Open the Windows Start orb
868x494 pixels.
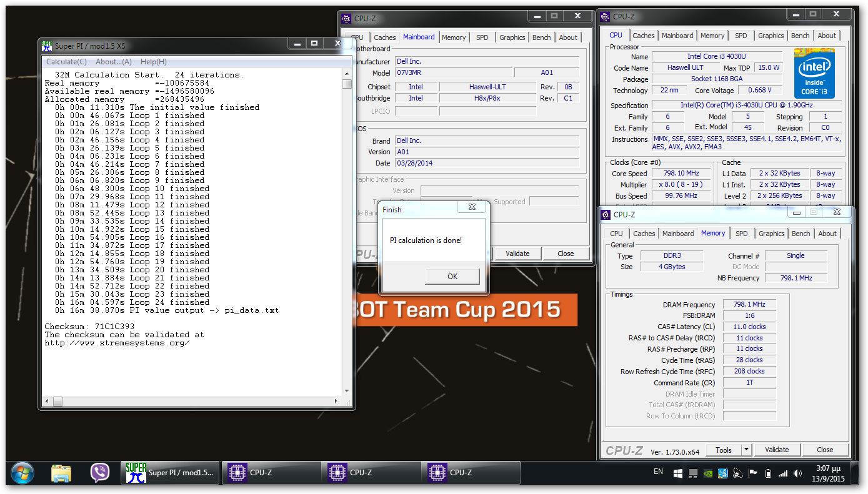coord(22,473)
